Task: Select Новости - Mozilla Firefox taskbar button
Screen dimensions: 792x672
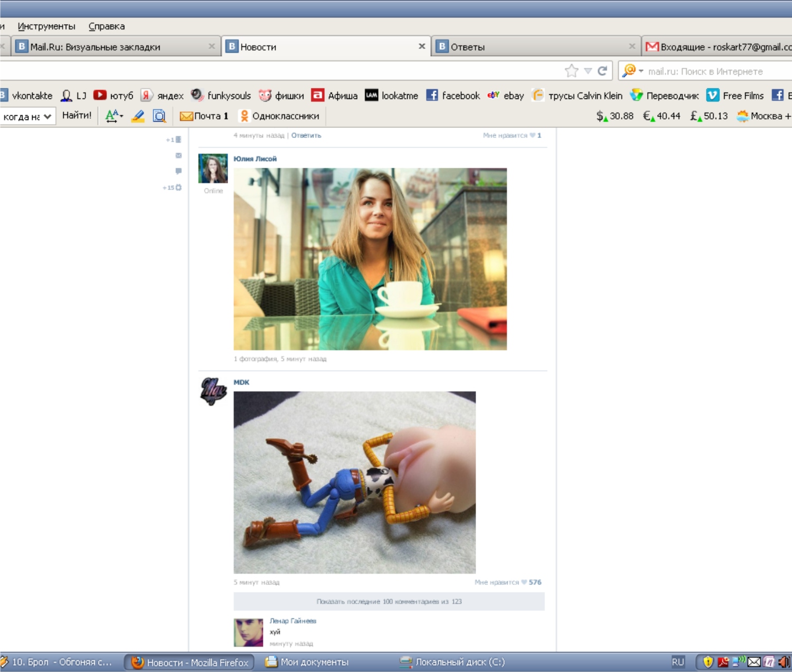Action: pos(190,662)
